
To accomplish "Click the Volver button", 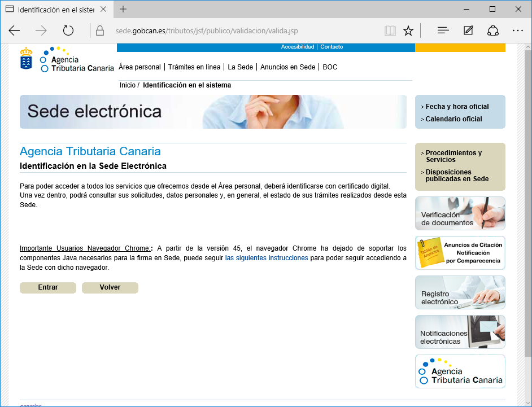I will [x=110, y=288].
